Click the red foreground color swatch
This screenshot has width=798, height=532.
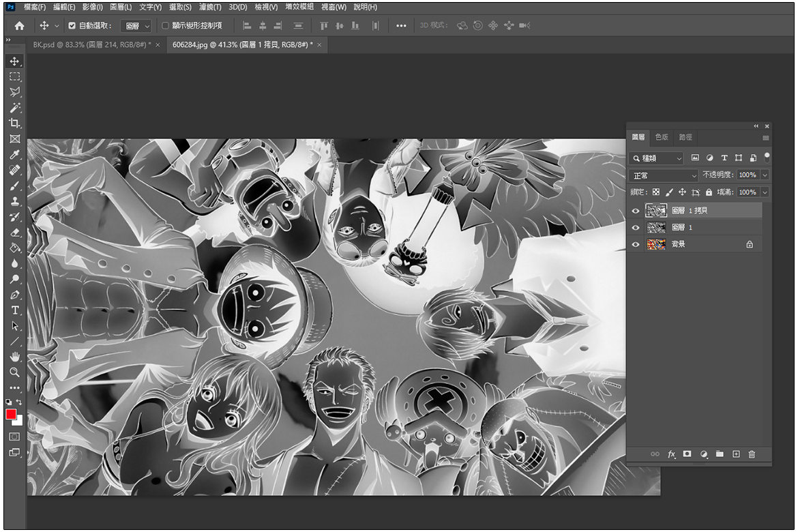coord(11,415)
